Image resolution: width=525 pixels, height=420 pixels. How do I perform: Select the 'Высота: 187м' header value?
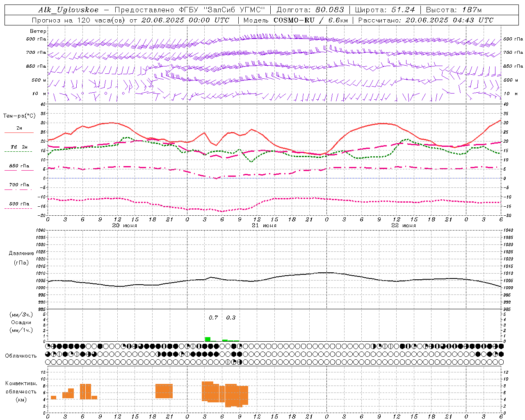pos(454,10)
